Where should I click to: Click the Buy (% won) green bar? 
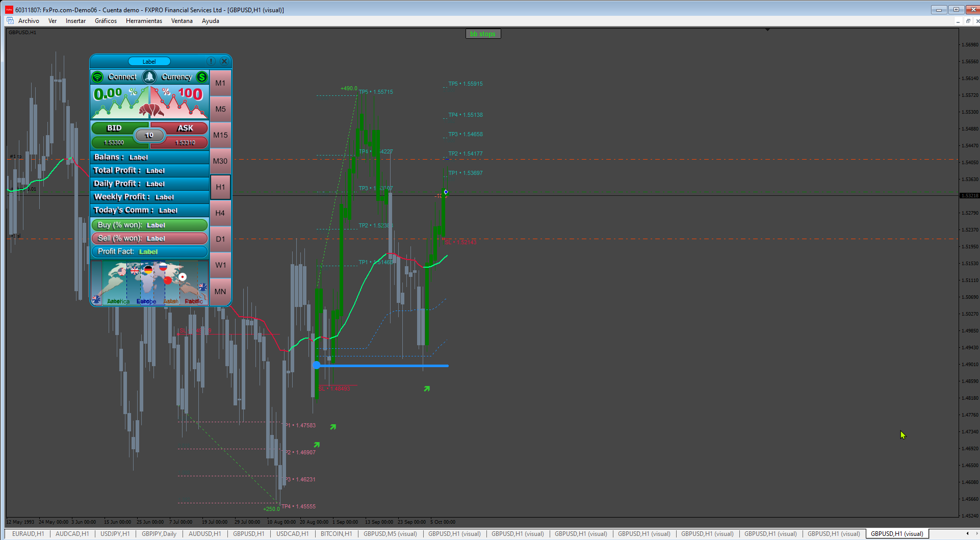pyautogui.click(x=149, y=225)
